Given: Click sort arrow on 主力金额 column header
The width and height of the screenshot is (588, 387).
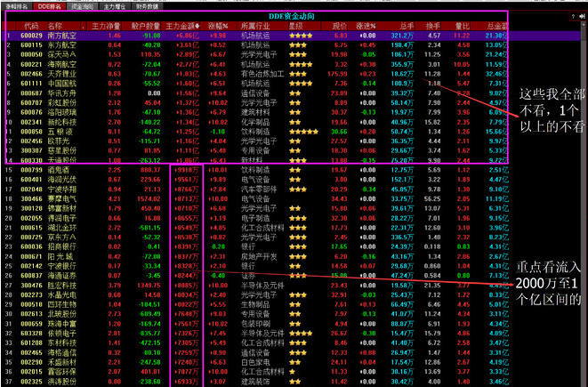Looking at the screenshot, I should point(197,27).
